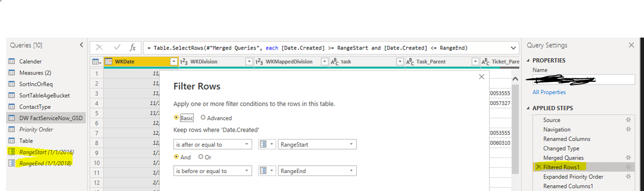Click the ContactType table icon
The height and width of the screenshot is (191, 644).
(12, 107)
